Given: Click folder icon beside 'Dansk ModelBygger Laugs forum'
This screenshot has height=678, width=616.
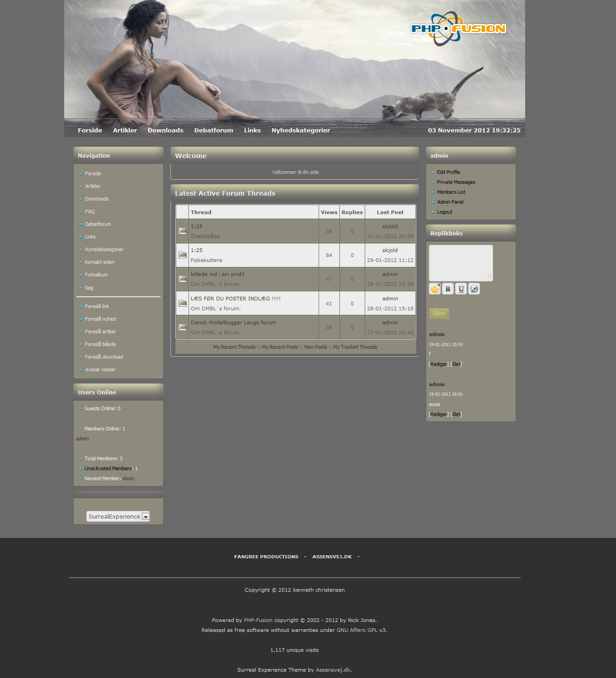Looking at the screenshot, I should point(183,327).
